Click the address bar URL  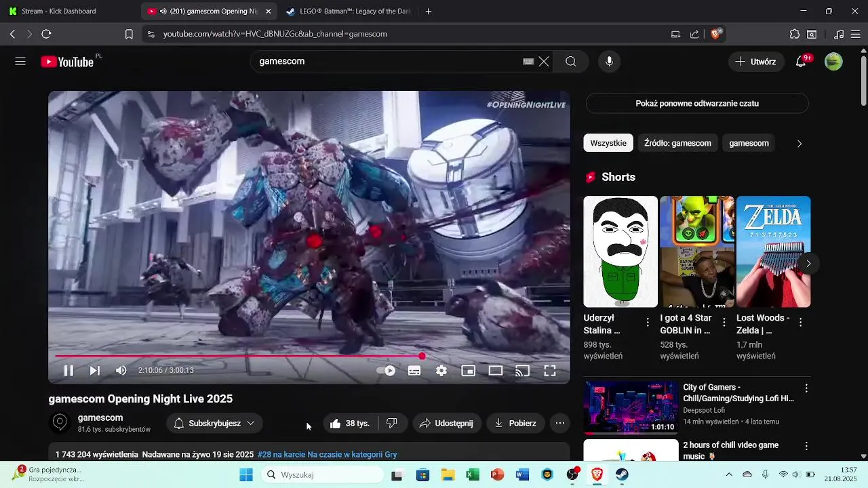click(275, 34)
